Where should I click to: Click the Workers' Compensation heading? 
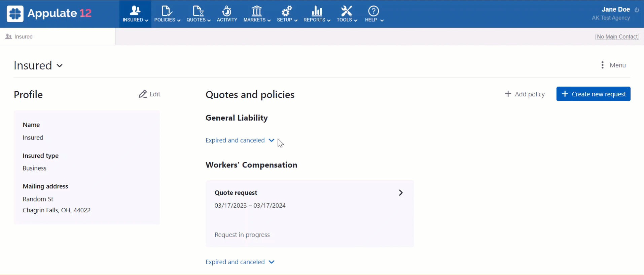point(251,165)
